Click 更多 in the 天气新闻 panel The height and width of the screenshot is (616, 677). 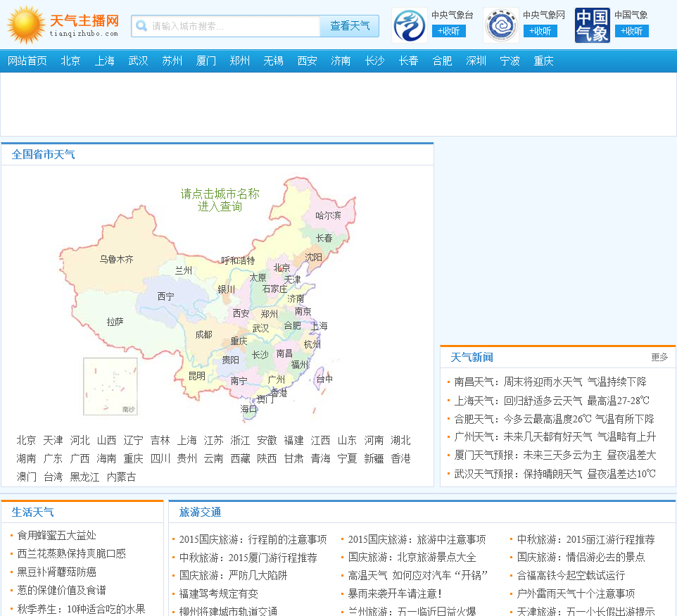click(x=659, y=357)
